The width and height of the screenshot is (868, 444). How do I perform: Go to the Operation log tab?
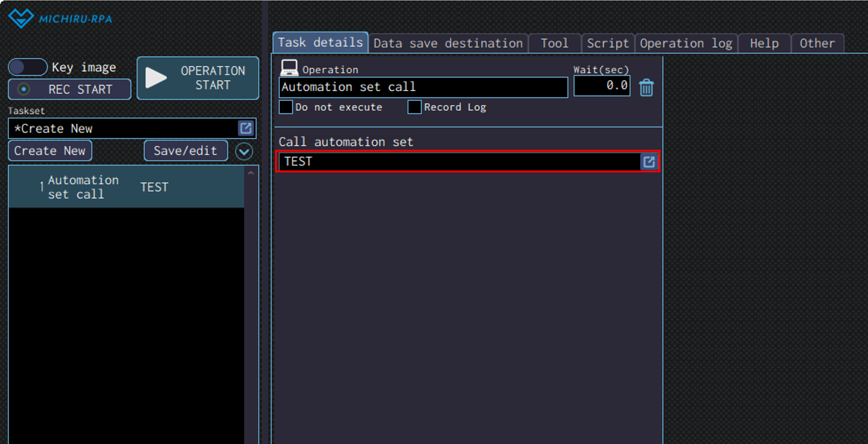(686, 43)
